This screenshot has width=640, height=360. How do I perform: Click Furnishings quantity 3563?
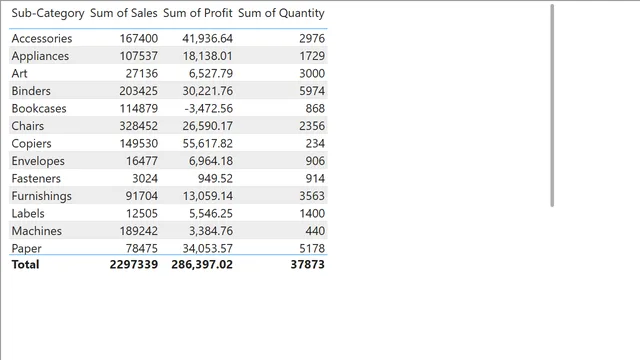pyautogui.click(x=312, y=196)
